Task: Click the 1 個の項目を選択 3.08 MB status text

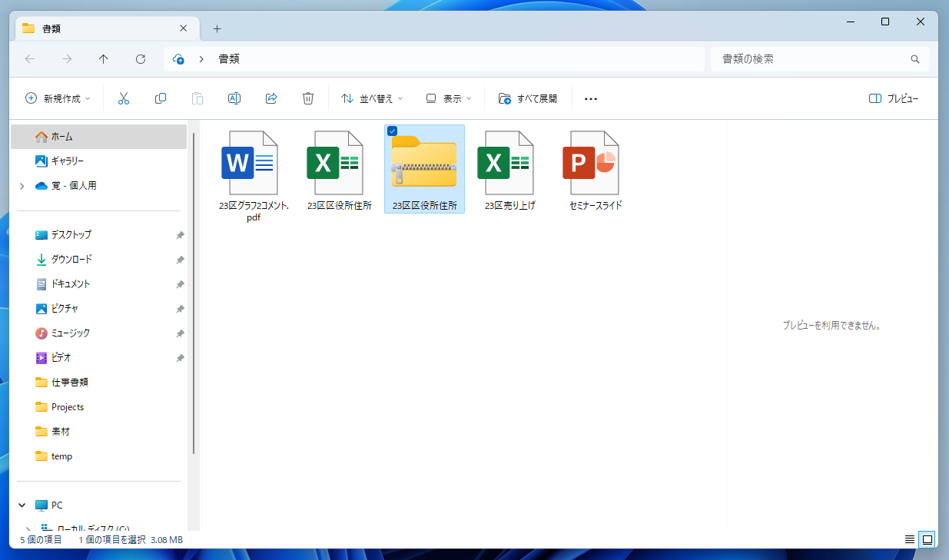Action: coord(131,540)
